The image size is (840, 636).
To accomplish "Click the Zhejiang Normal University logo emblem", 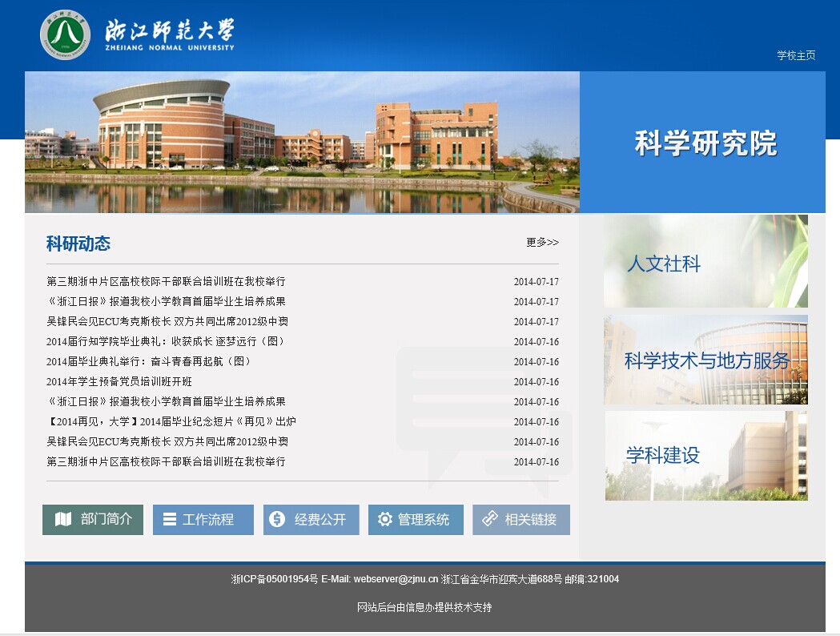I will tap(66, 34).
